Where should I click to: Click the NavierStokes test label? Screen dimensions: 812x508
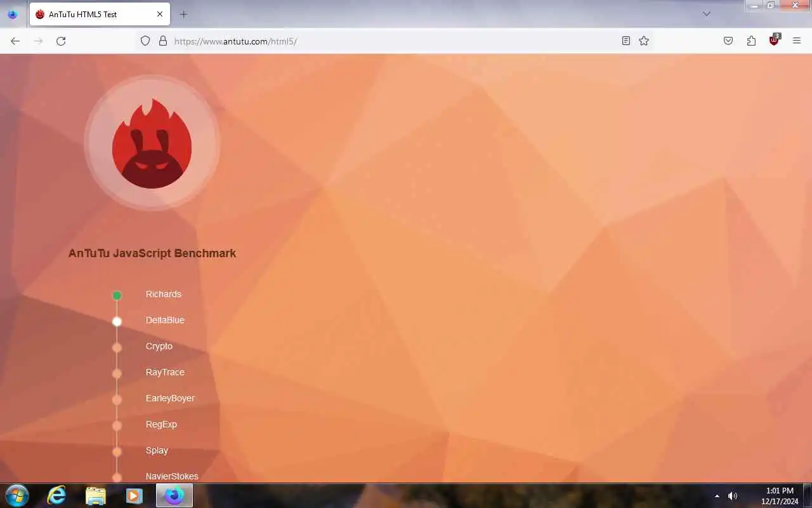172,476
